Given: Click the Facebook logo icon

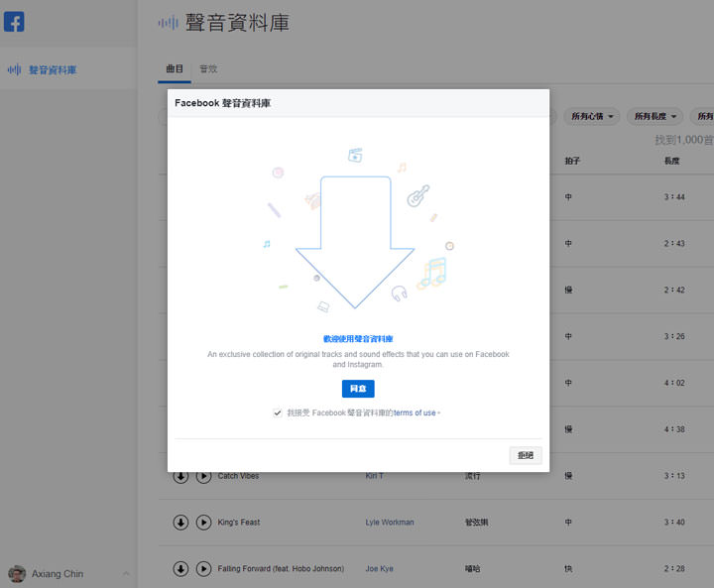Looking at the screenshot, I should point(14,22).
